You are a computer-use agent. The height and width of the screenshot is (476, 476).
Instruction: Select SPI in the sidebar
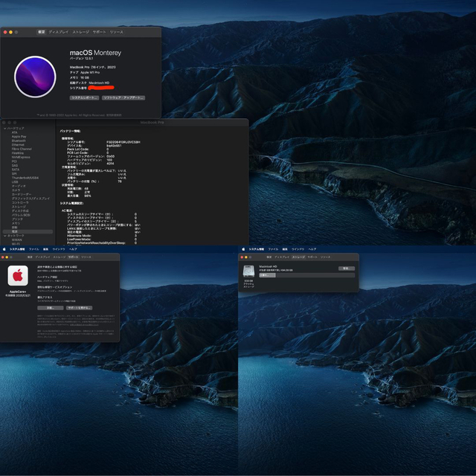click(14, 174)
